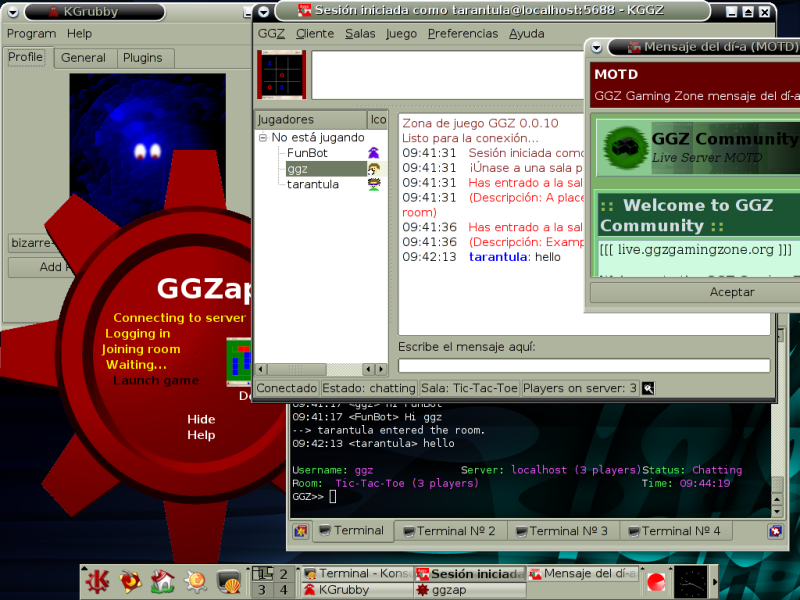Click the player list left scroll arrow
The image size is (800, 600).
click(x=261, y=369)
